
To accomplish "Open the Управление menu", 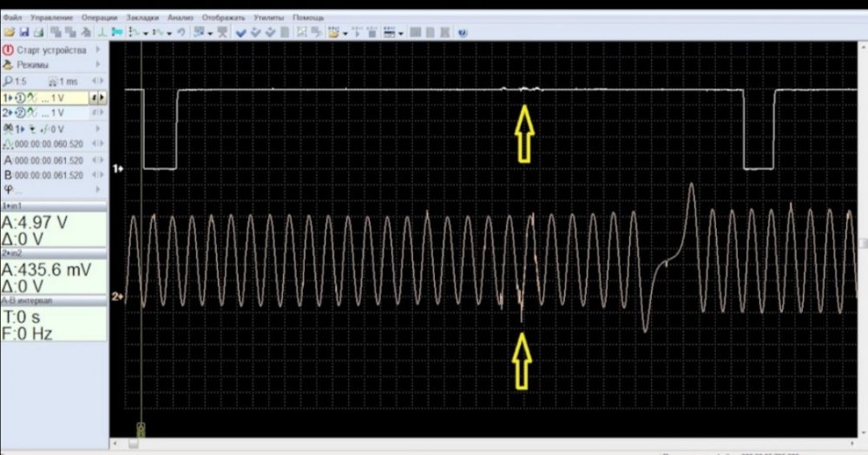I will (x=51, y=17).
